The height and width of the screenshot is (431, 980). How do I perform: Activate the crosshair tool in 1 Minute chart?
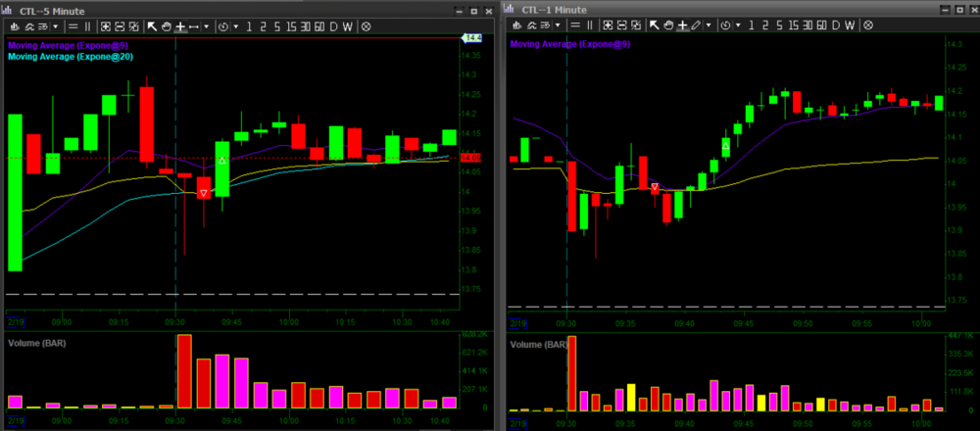click(681, 25)
